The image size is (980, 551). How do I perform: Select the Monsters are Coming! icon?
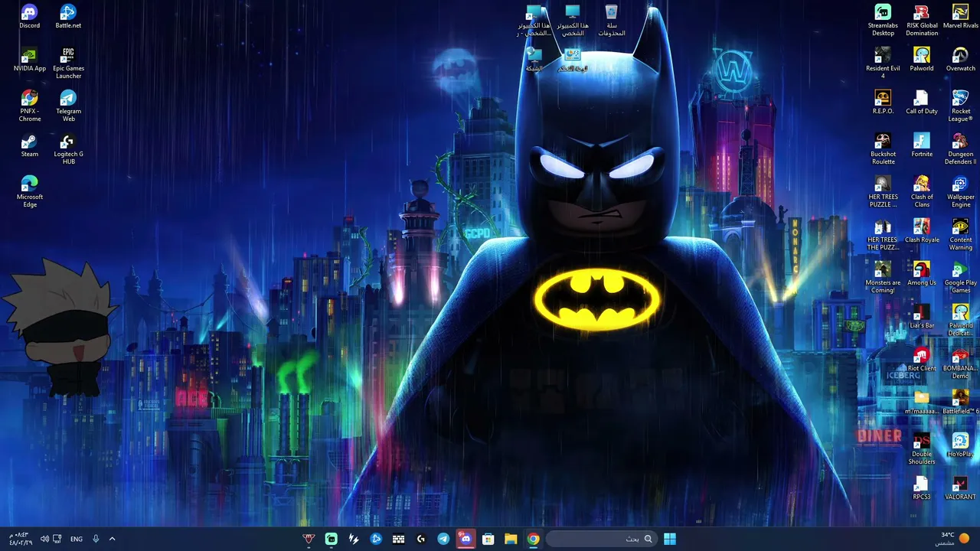coord(883,277)
